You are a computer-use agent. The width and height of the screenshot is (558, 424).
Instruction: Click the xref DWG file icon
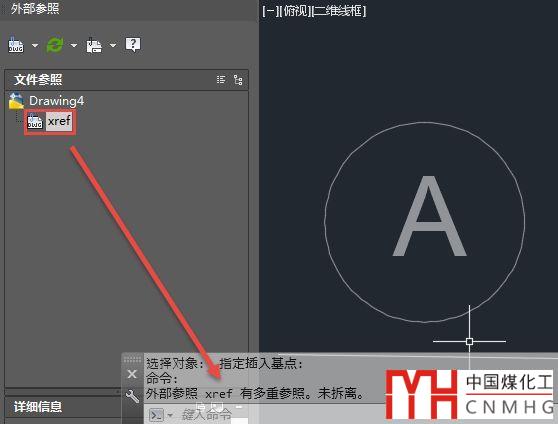(35, 122)
